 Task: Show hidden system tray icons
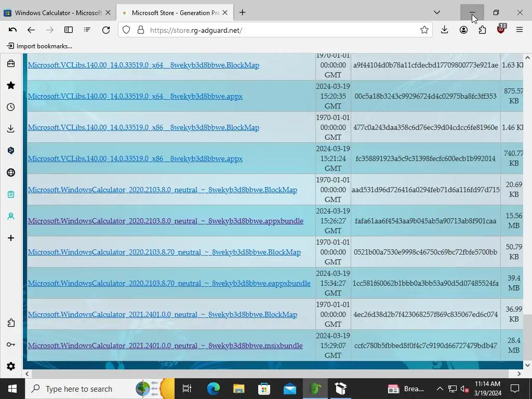click(x=440, y=389)
